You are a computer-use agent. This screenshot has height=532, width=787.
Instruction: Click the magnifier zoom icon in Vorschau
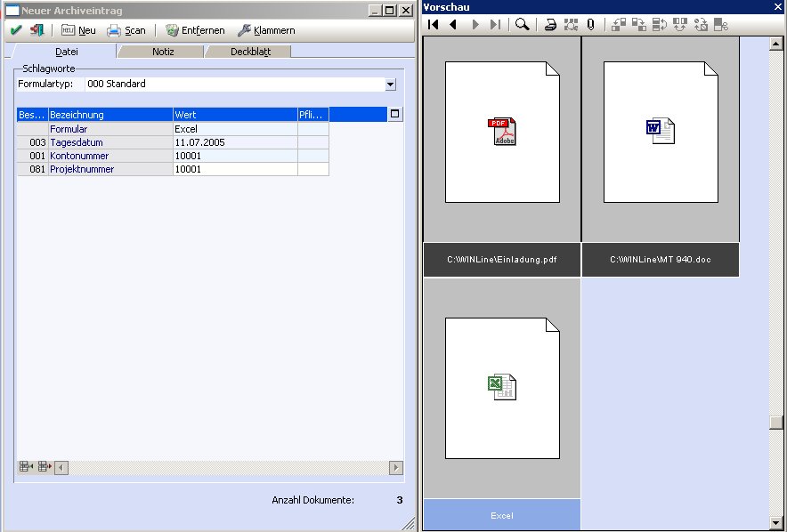point(522,24)
